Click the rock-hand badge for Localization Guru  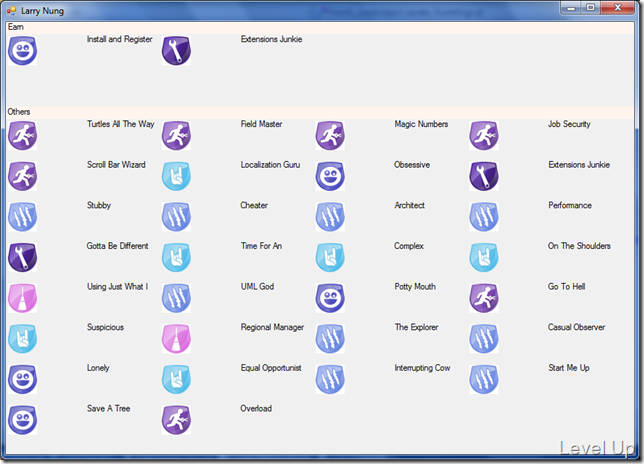tap(176, 176)
